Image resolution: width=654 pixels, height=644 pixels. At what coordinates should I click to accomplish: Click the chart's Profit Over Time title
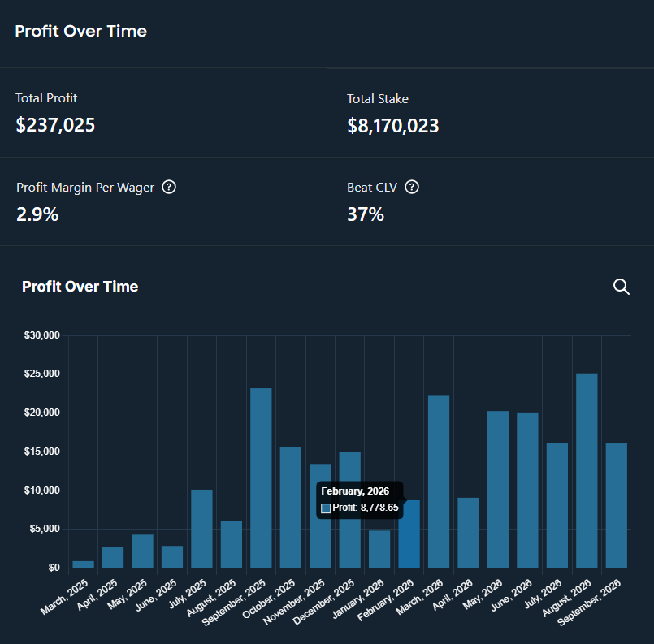pos(80,287)
